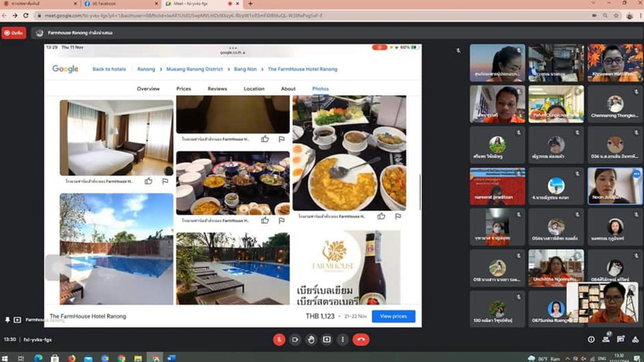Open Chrome three-dot menu
644x362 pixels.
640,16
